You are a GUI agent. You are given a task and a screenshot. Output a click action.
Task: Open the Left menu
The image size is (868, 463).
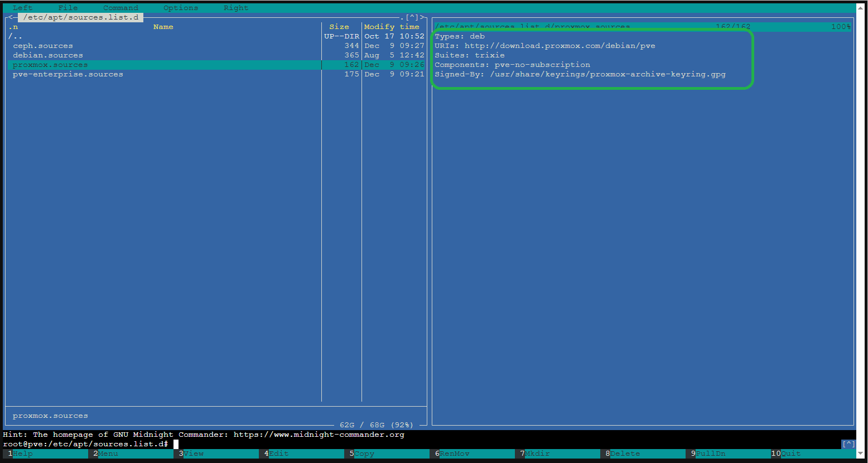pyautogui.click(x=22, y=8)
